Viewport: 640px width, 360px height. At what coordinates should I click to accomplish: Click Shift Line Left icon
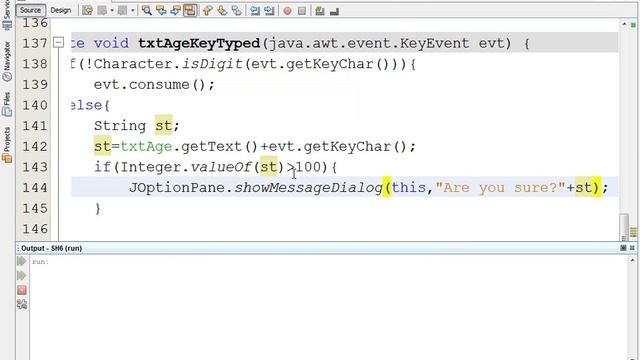coord(255,11)
